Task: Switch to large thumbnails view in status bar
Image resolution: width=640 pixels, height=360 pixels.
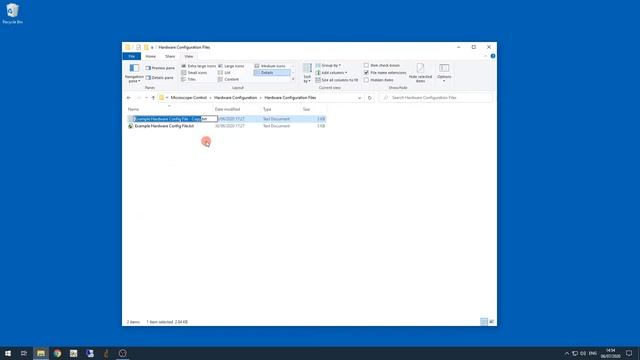Action: coord(491,322)
